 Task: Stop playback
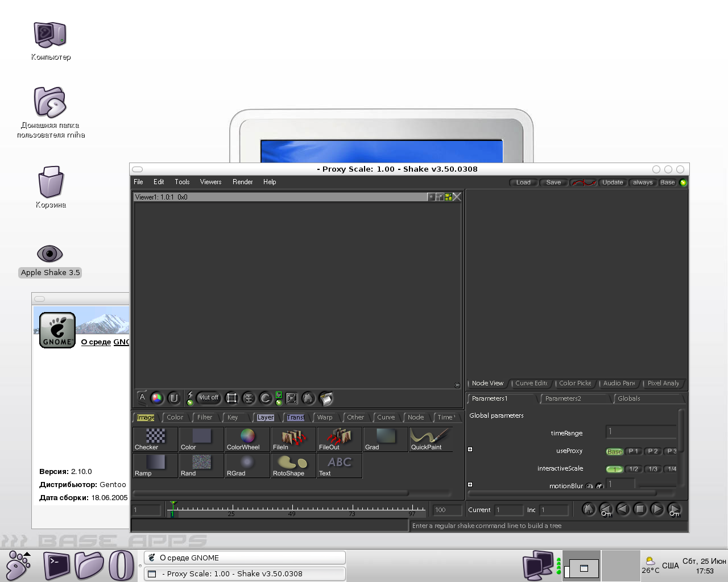(640, 509)
